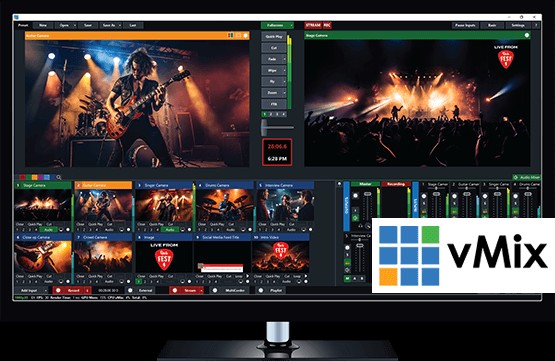Screen dimensions: 555x361
Task: Click the Stream button's circle icon
Action: click(175, 291)
